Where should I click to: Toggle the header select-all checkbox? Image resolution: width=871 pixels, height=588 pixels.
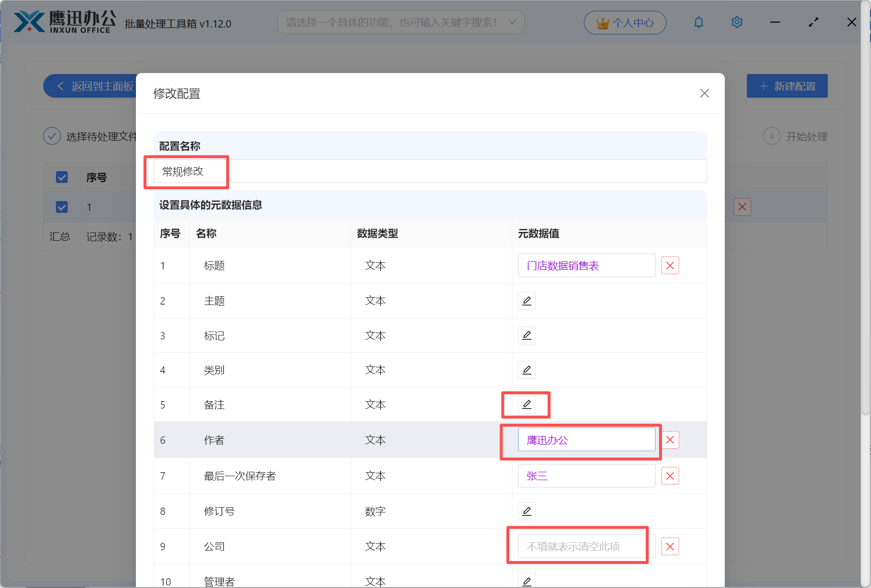click(x=62, y=177)
